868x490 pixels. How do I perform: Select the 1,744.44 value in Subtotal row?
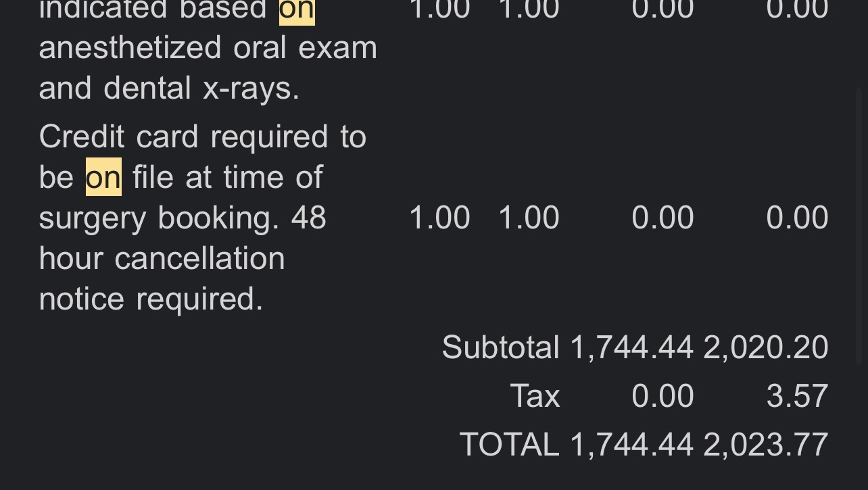631,347
